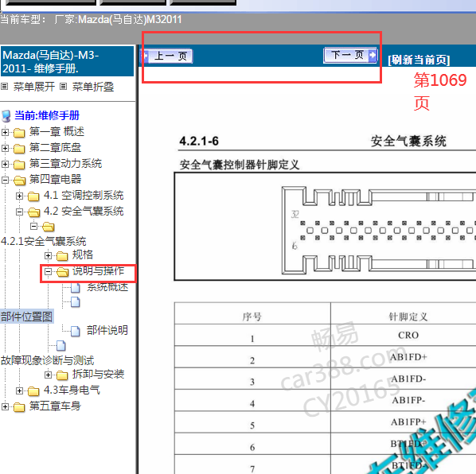Click the CRO pin definition cell

click(x=408, y=335)
